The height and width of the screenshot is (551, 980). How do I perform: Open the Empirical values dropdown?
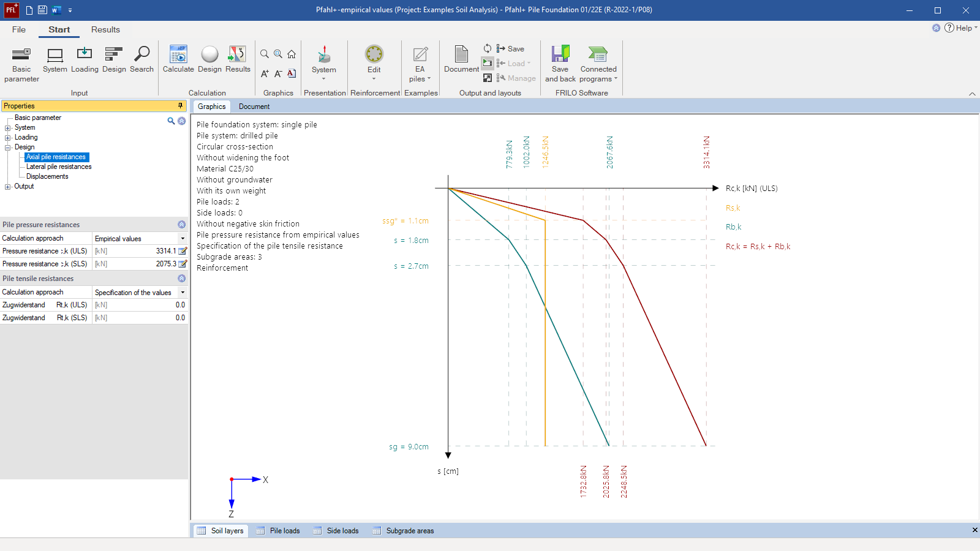pos(183,238)
